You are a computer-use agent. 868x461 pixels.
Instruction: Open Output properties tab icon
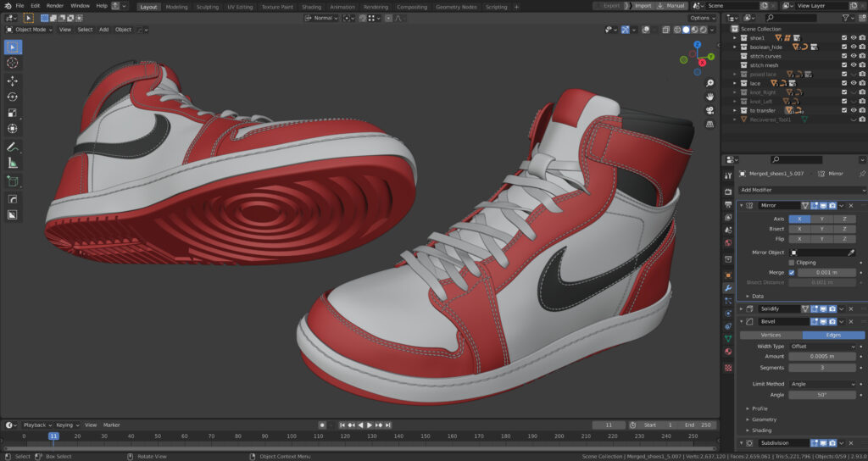tap(728, 204)
